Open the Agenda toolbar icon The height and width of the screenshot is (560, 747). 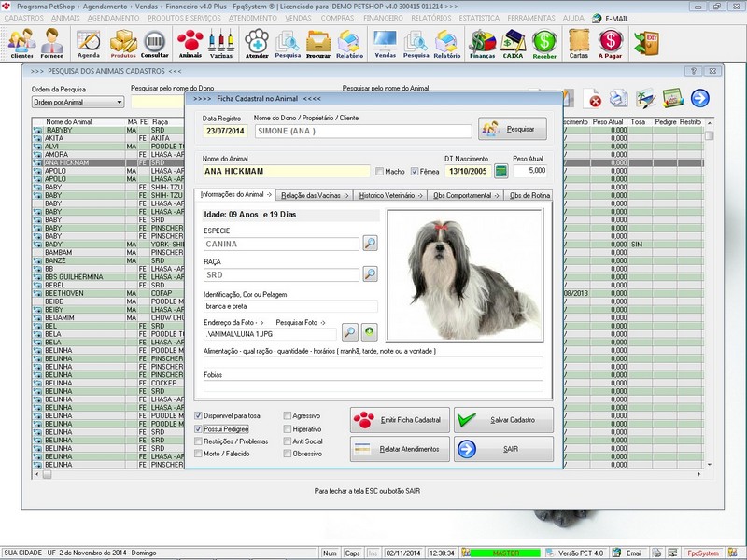pos(89,43)
